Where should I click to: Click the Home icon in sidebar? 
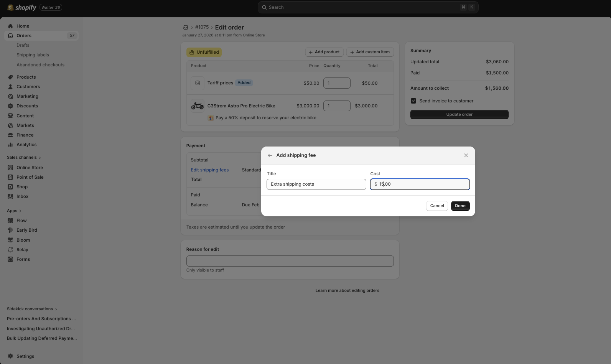point(10,26)
